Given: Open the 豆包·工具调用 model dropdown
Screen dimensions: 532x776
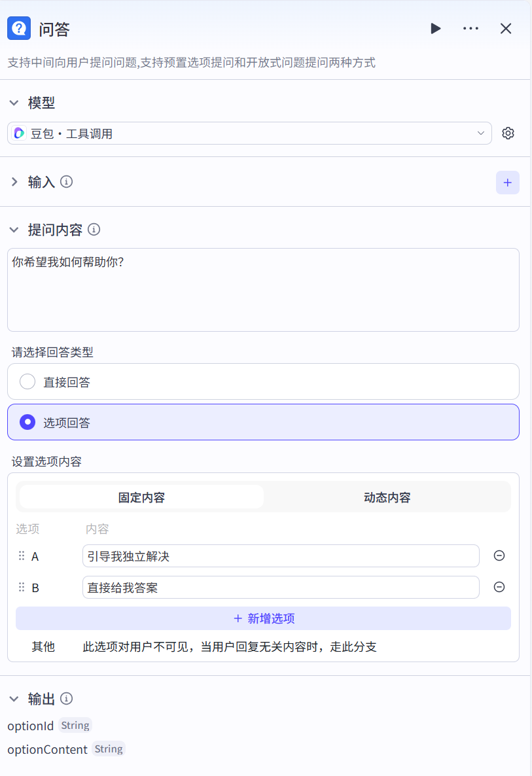Looking at the screenshot, I should (x=249, y=133).
